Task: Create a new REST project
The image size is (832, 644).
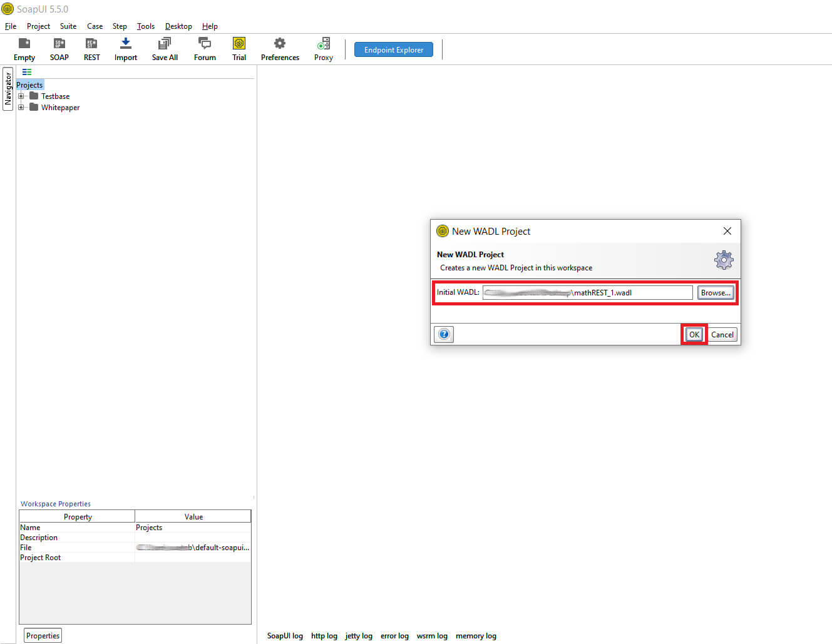Action: click(91, 49)
